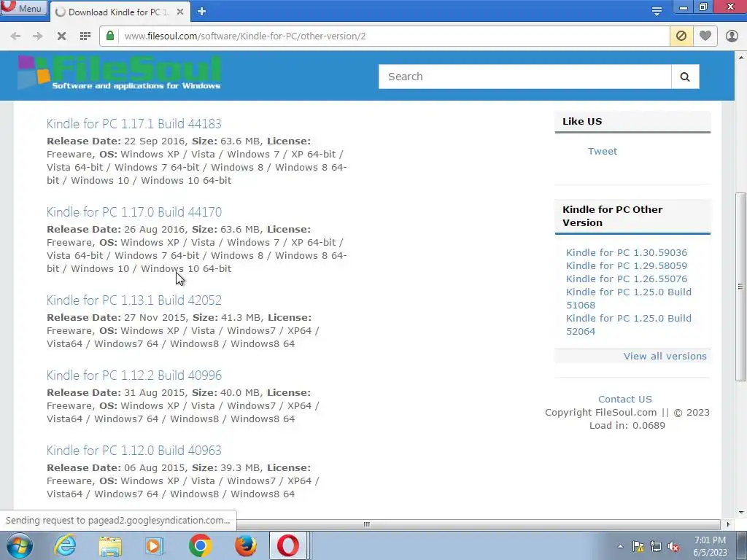Click into the FileSoul Search field
The width and height of the screenshot is (747, 560).
pos(525,77)
